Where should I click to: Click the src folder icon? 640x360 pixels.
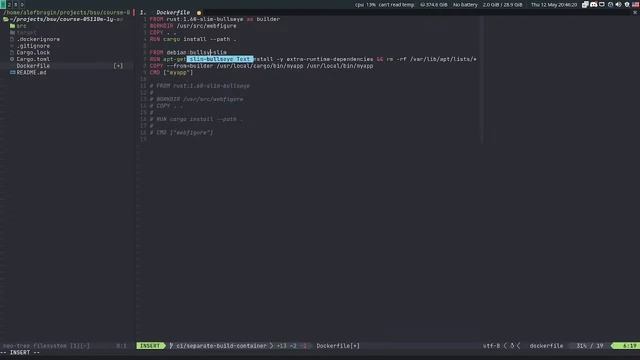coord(13,26)
